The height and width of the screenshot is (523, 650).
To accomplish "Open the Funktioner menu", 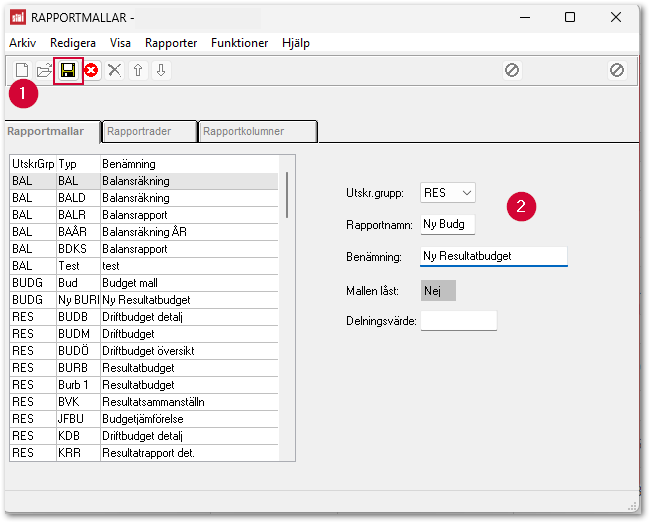I will pyautogui.click(x=240, y=43).
